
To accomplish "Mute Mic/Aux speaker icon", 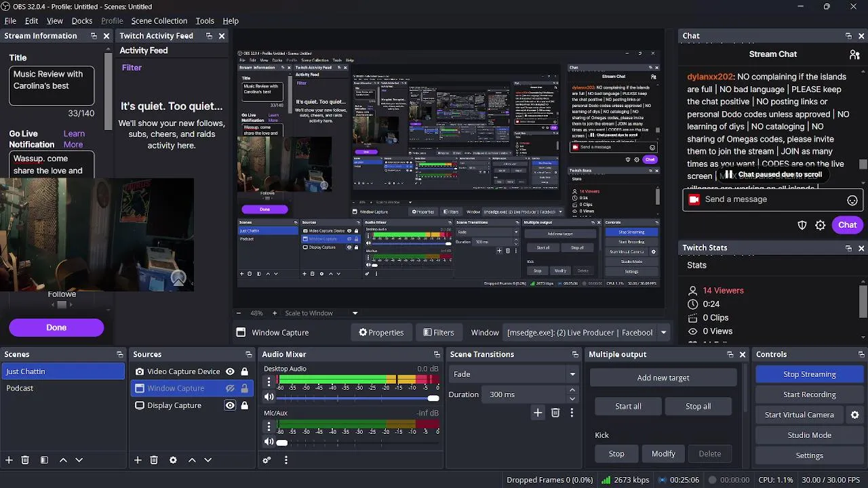I will click(x=269, y=442).
